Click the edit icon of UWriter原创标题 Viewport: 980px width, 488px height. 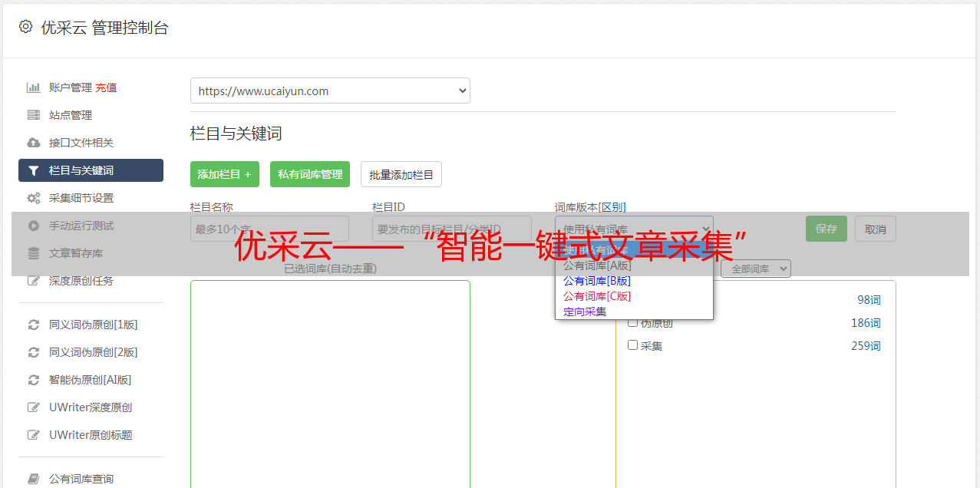34,435
